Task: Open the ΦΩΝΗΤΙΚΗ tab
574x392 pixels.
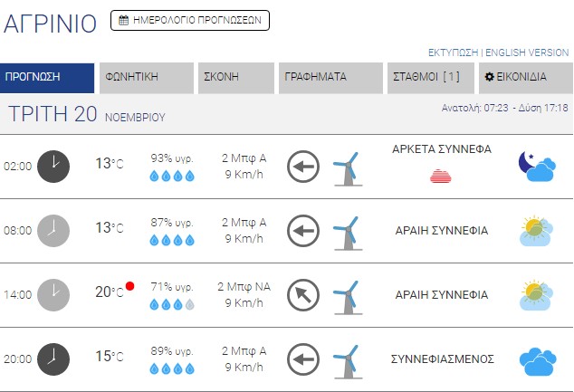Action: [x=147, y=78]
